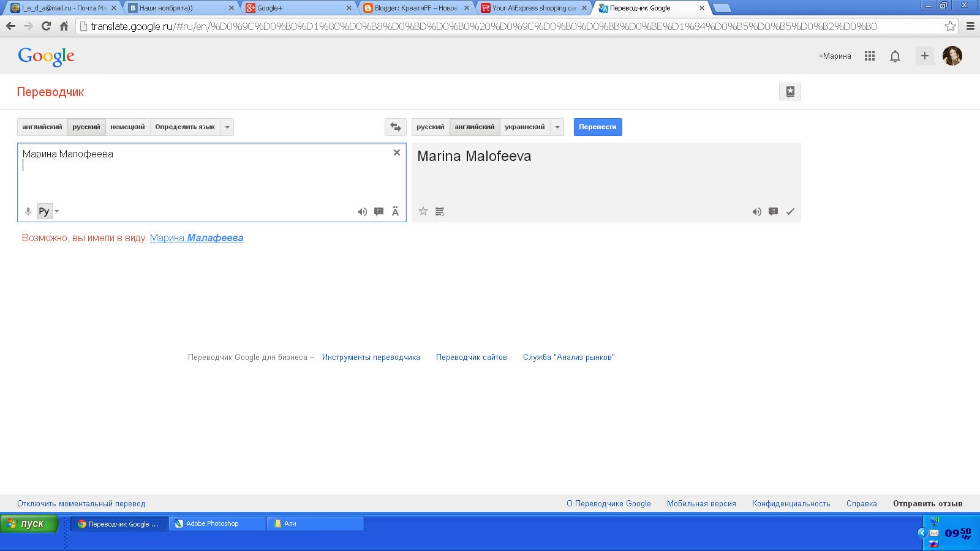Open Конфиденциальность link

(791, 504)
